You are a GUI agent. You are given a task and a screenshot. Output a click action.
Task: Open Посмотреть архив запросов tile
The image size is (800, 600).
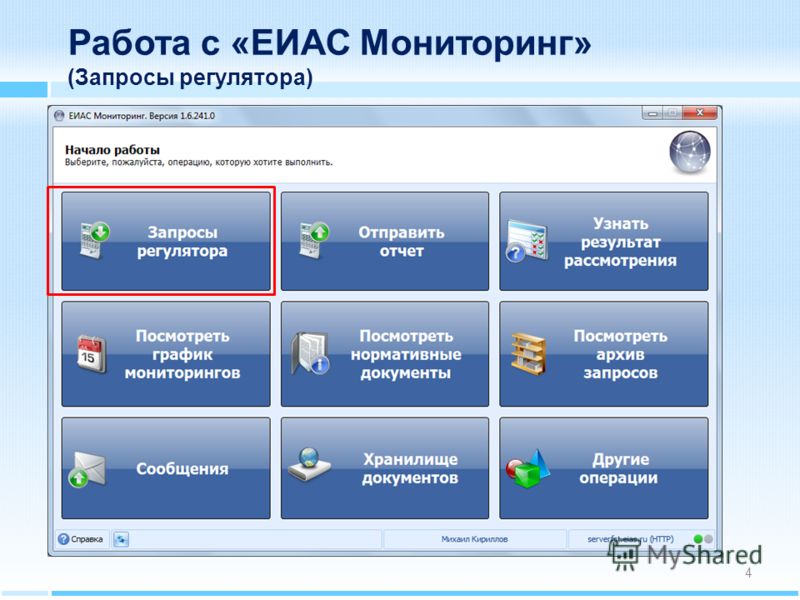point(604,354)
